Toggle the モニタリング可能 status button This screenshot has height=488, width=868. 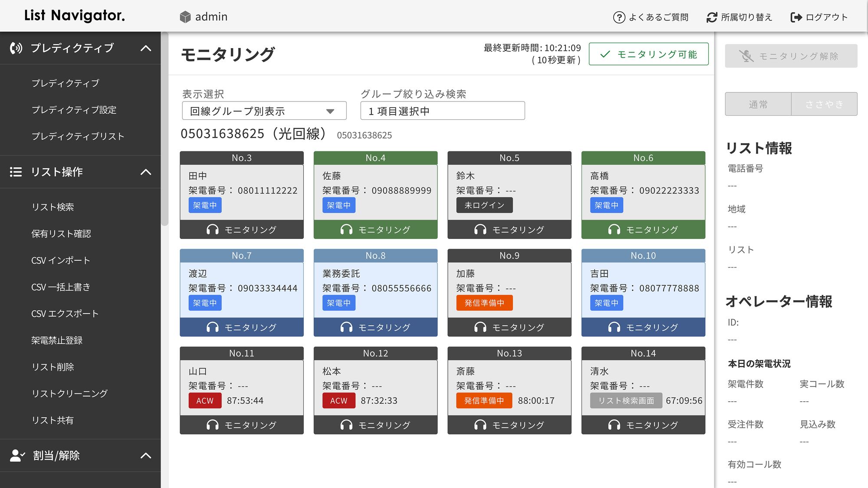click(x=648, y=54)
